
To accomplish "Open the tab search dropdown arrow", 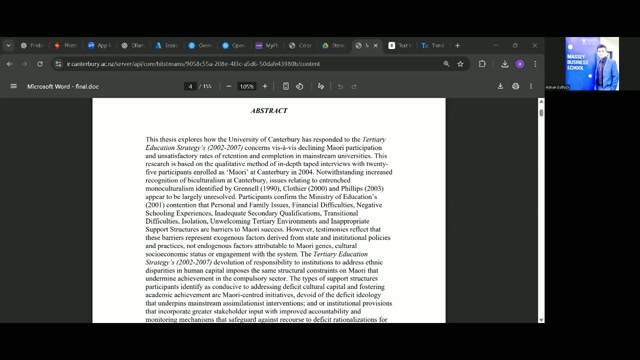I will click(x=8, y=45).
